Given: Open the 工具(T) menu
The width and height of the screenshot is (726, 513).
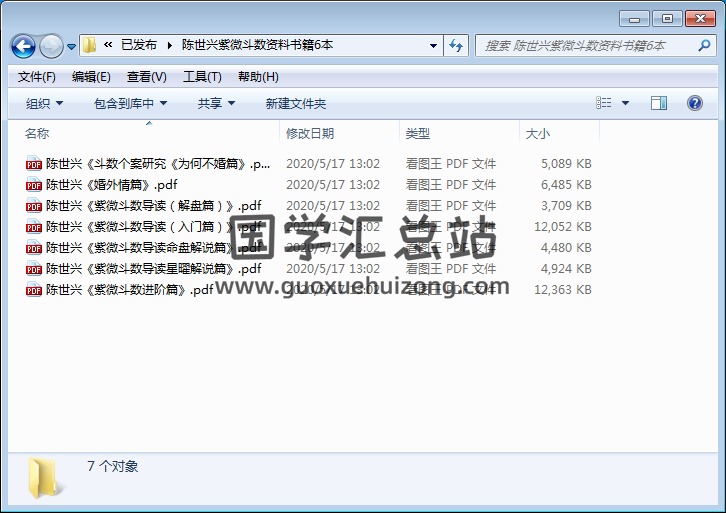Looking at the screenshot, I should (201, 77).
